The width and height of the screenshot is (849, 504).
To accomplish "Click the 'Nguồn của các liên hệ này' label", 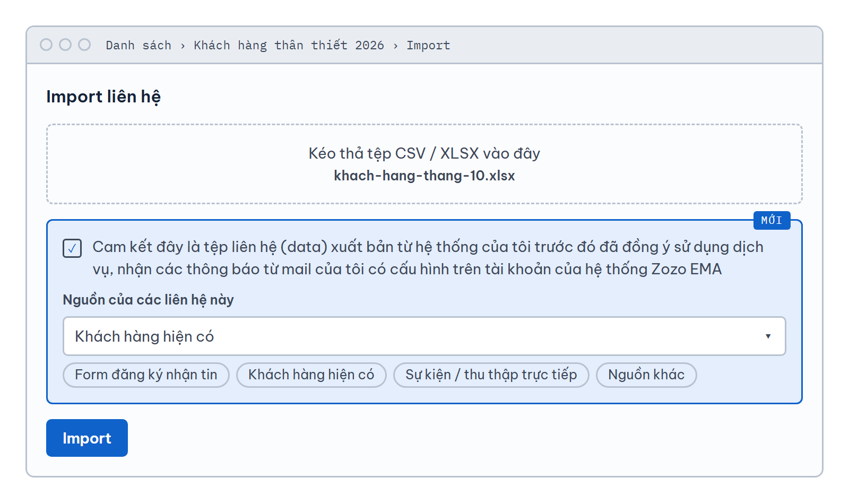I will [148, 300].
